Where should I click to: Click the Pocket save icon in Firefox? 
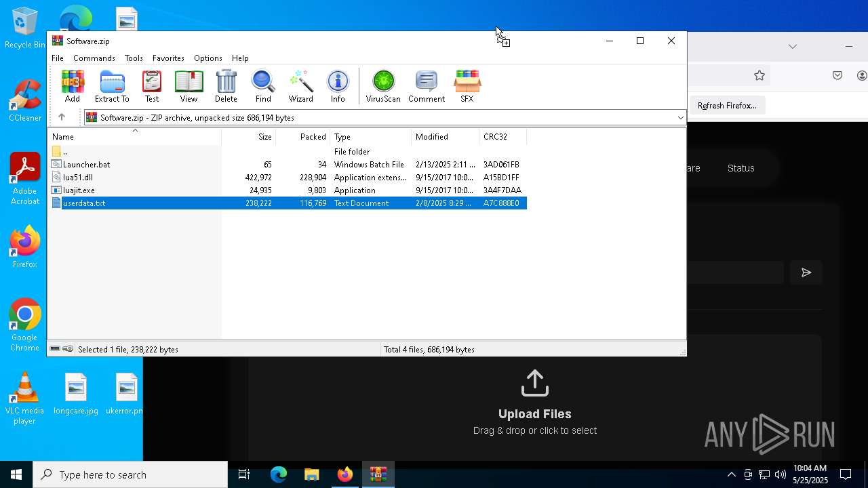837,75
